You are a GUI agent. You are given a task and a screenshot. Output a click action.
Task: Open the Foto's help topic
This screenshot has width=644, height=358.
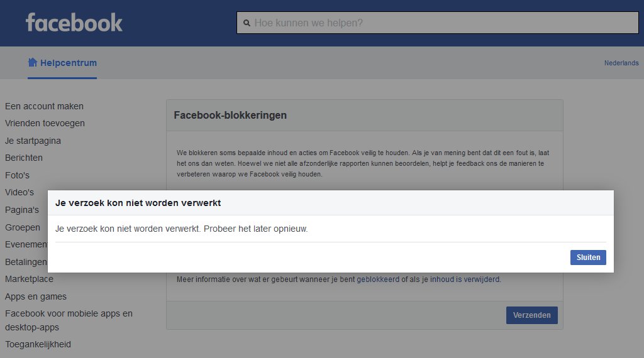[17, 175]
